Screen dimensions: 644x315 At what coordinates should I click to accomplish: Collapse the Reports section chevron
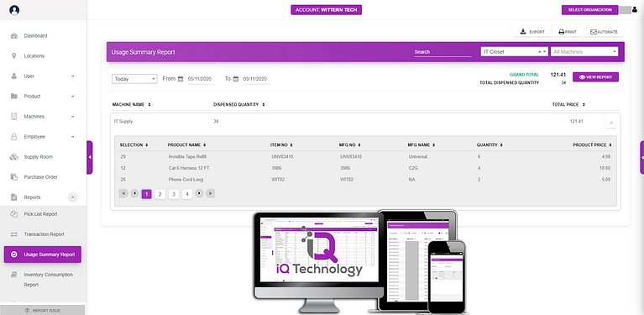click(73, 197)
